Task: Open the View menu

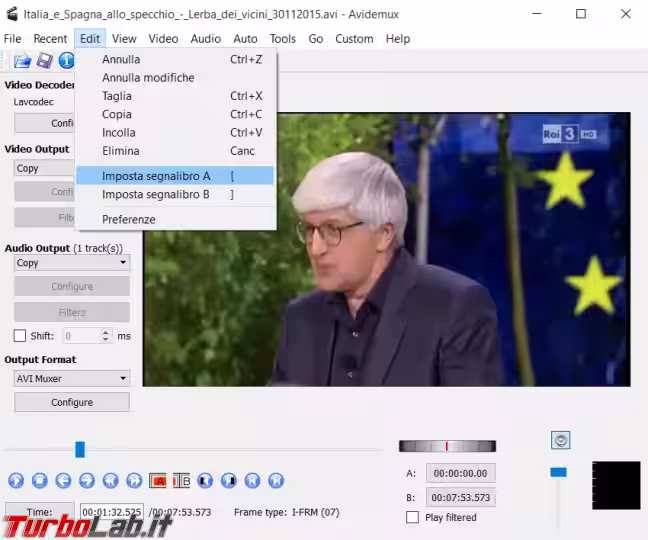Action: (x=124, y=39)
